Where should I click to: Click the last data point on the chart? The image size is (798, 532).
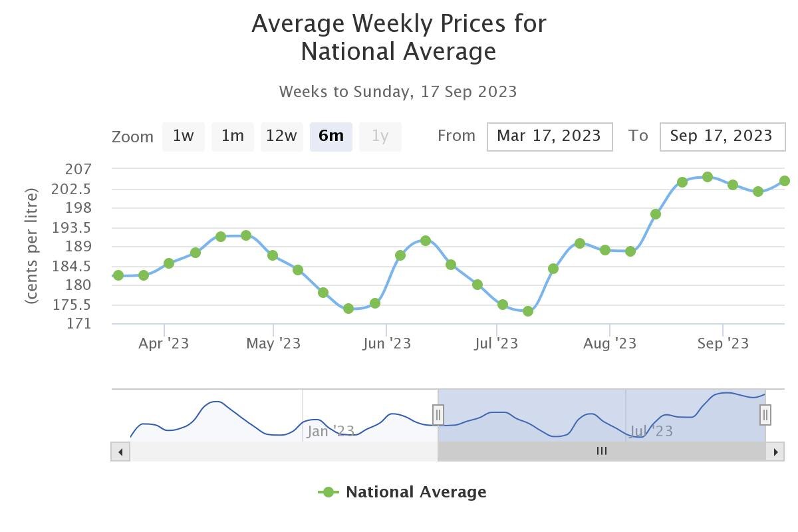coord(785,181)
